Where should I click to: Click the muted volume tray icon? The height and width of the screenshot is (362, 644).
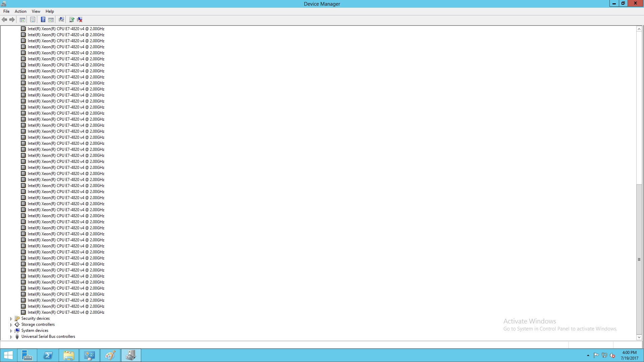tap(612, 355)
